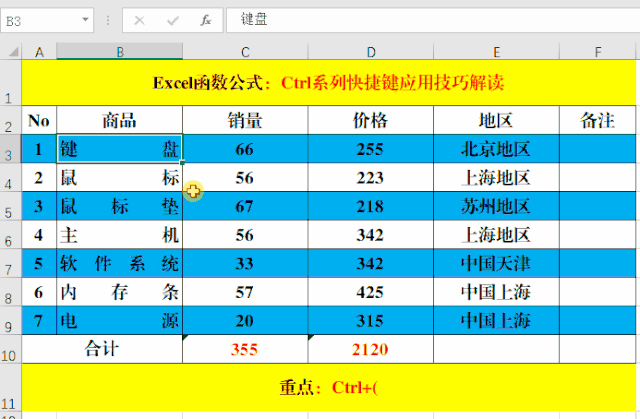
Task: Select column E header
Action: click(496, 52)
